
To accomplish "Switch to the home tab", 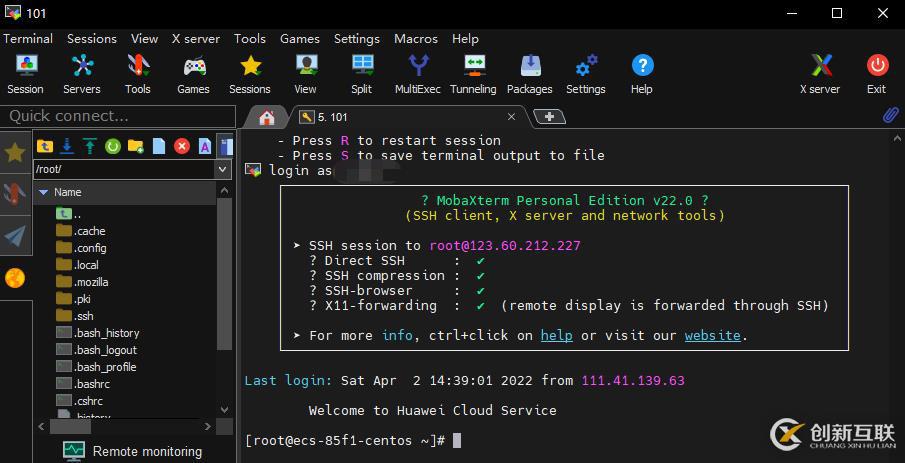I will (x=267, y=117).
